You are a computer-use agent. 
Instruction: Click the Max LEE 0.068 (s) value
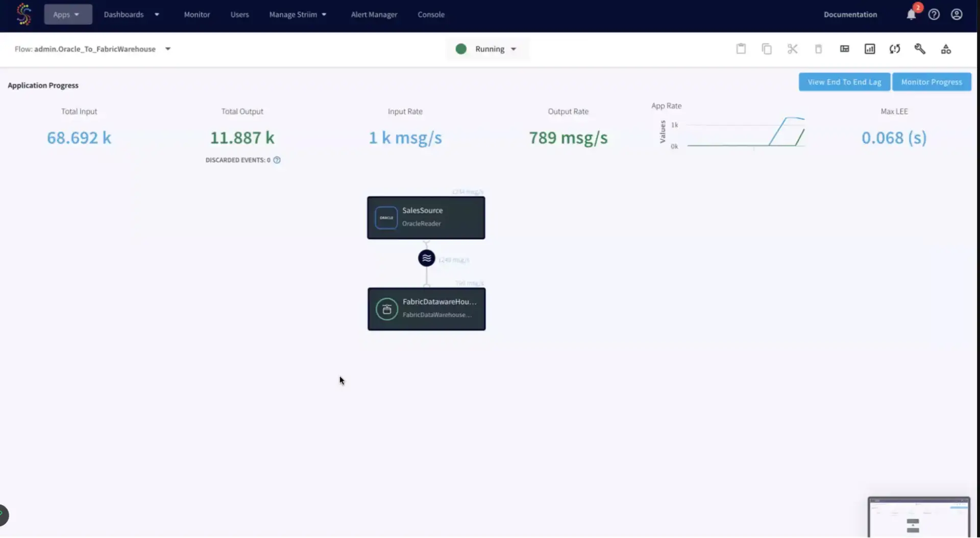click(x=894, y=138)
